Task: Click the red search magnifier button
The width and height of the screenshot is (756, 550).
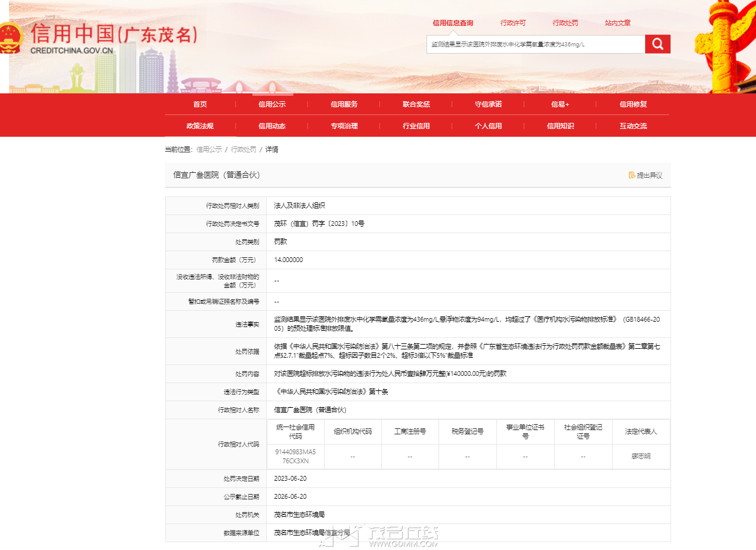Action: 657,44
